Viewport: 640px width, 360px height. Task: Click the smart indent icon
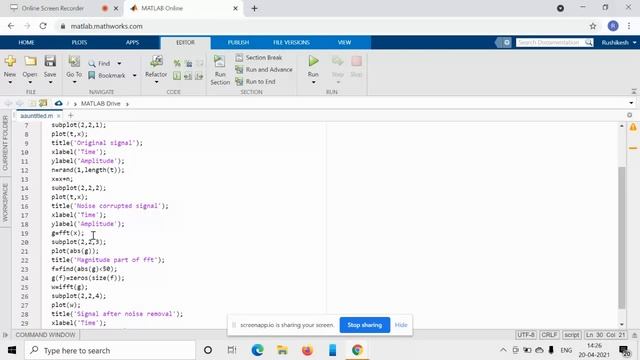(x=177, y=76)
